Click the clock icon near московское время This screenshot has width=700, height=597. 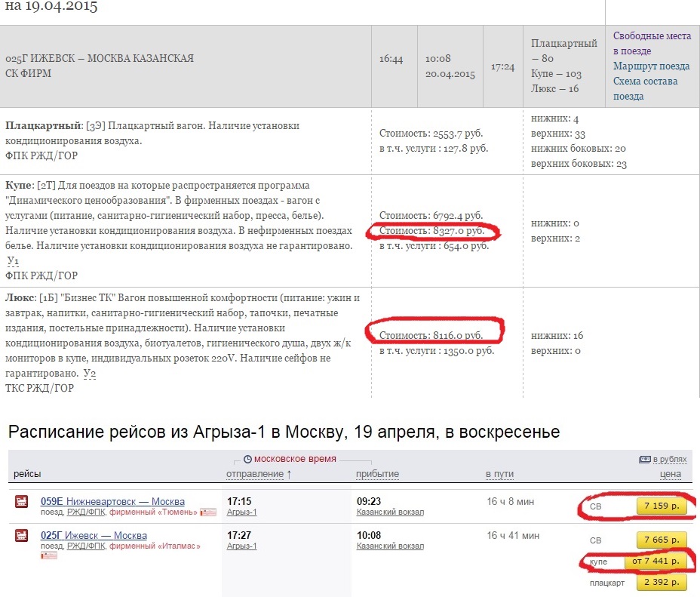coord(247,459)
